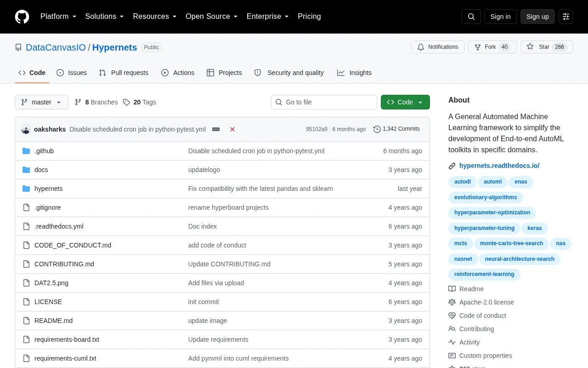Switch to the Issues tab

(72, 73)
